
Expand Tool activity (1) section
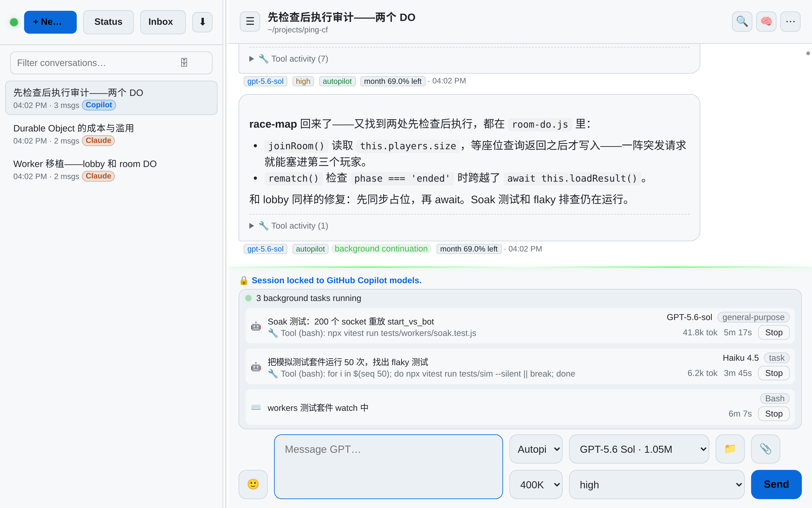tap(289, 226)
